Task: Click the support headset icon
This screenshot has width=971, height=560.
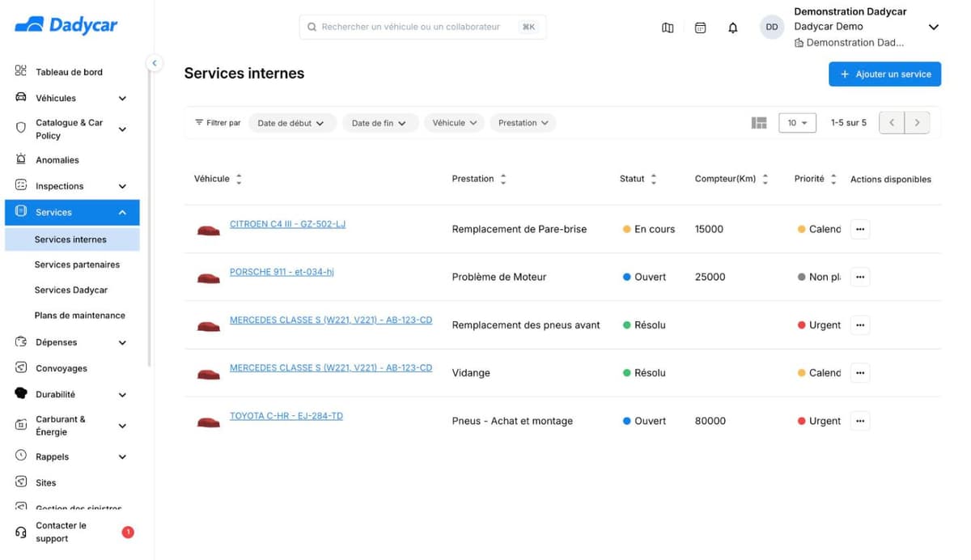Action: click(21, 532)
